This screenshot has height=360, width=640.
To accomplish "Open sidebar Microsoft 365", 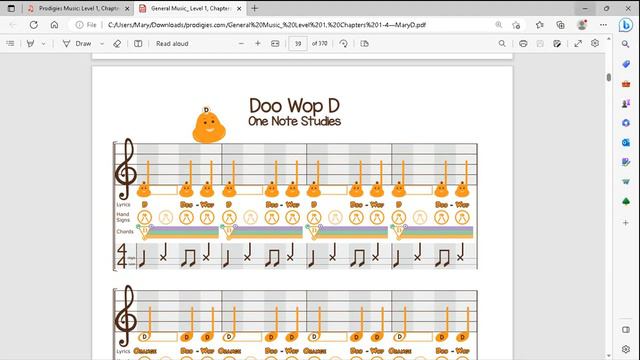I will click(x=626, y=123).
